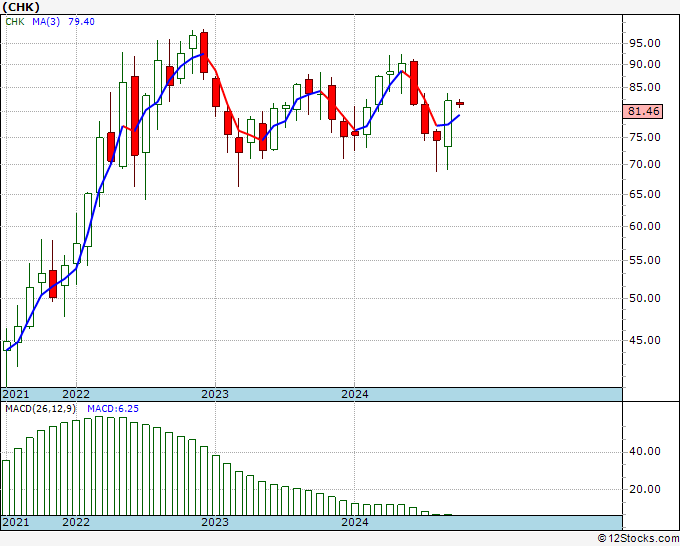
Task: Click the 90.00 price axis label
Action: coord(644,65)
